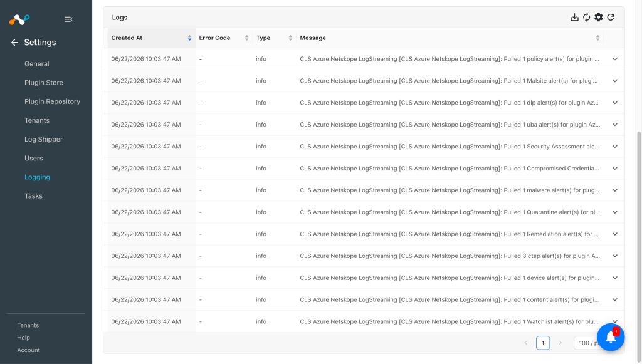Open the Help link
This screenshot has width=642, height=364.
(23, 338)
